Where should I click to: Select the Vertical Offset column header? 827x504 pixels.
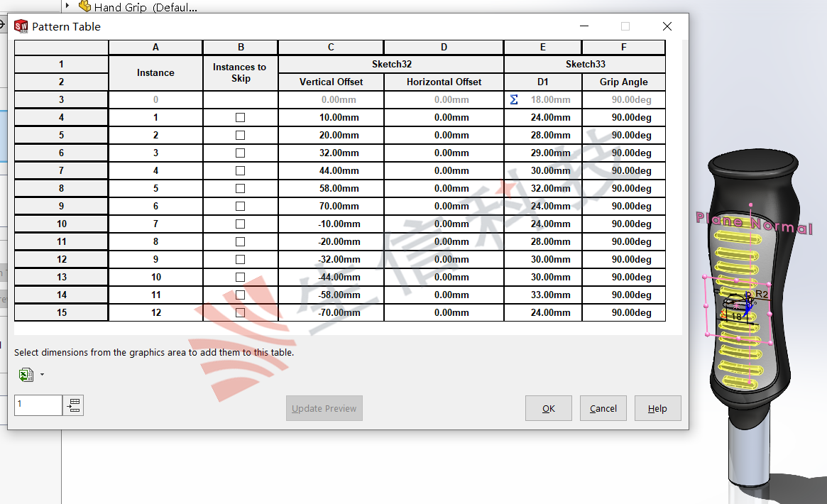pyautogui.click(x=331, y=82)
